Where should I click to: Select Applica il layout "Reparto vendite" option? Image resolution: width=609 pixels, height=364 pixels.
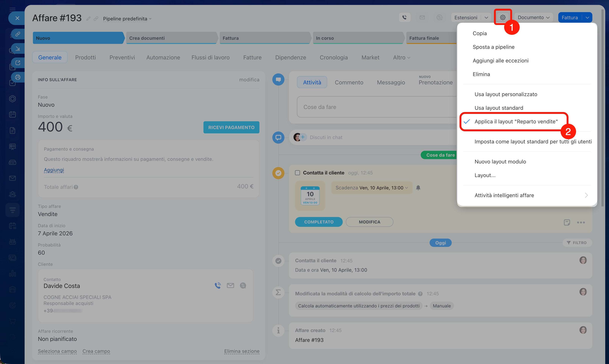[x=516, y=121]
